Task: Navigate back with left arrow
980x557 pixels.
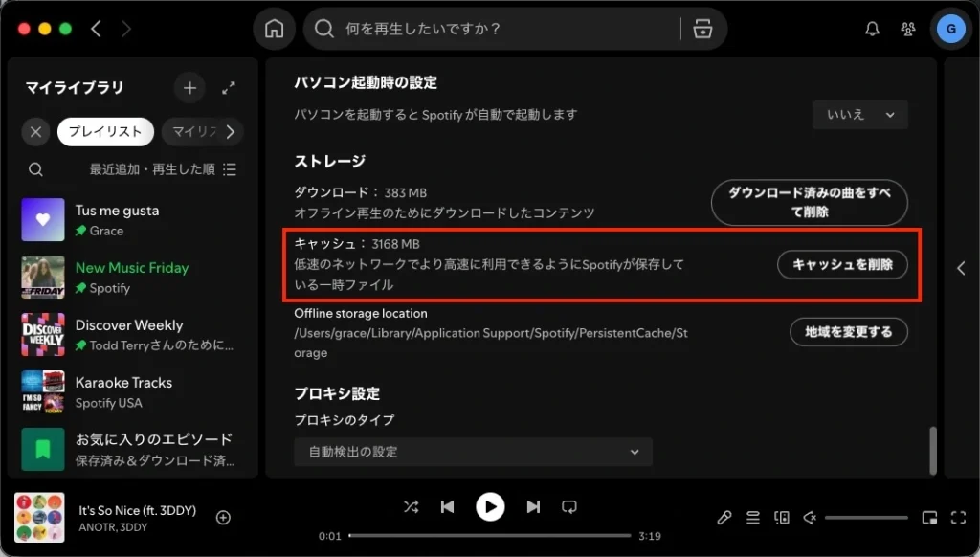Action: pyautogui.click(x=97, y=29)
